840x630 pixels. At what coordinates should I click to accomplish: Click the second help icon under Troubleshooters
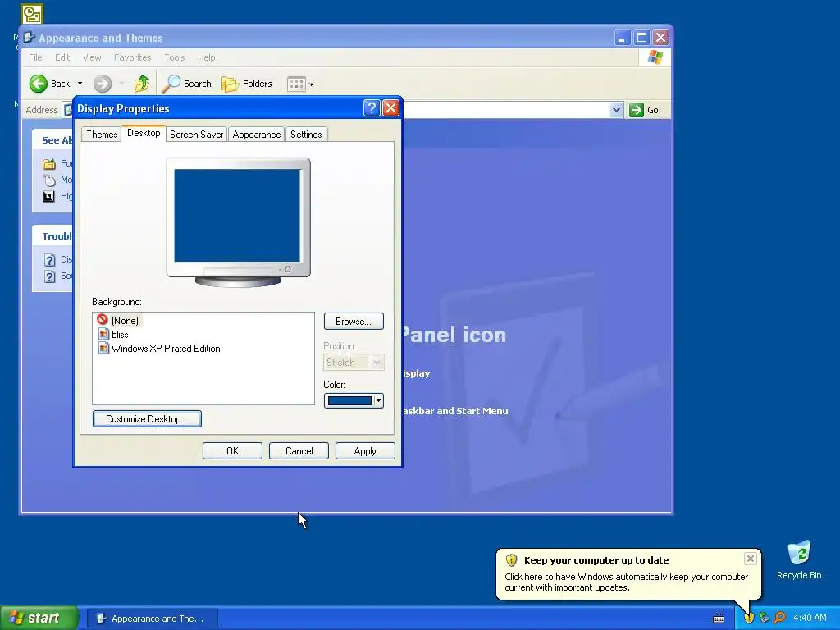coord(49,276)
